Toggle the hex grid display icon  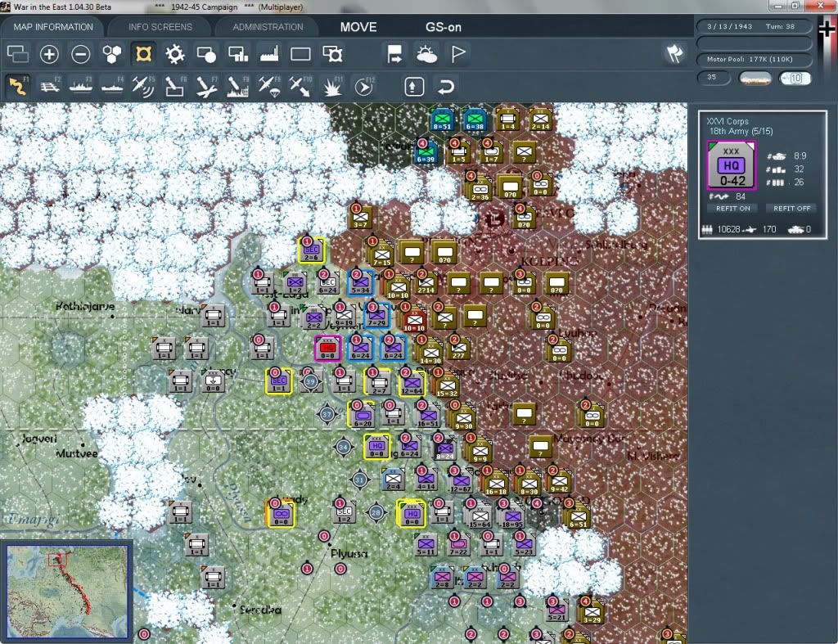click(x=111, y=54)
